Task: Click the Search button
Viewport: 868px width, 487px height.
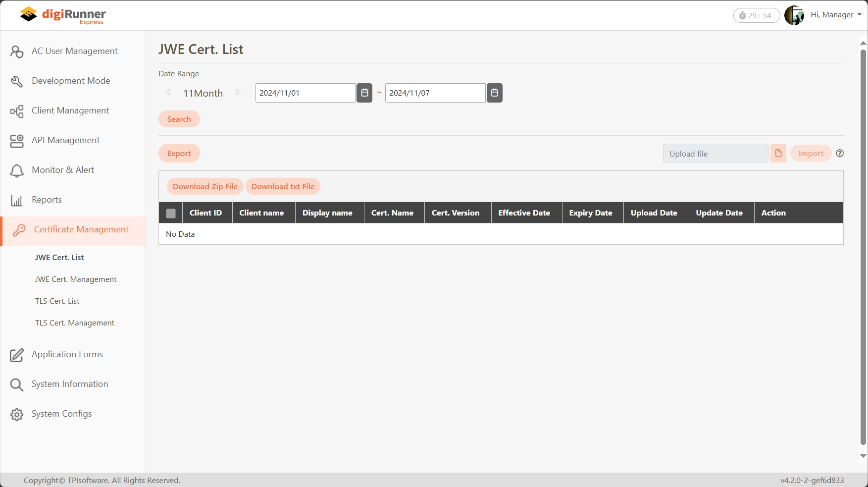Action: pyautogui.click(x=179, y=119)
